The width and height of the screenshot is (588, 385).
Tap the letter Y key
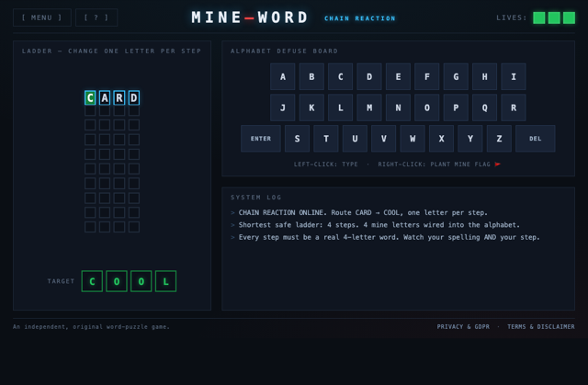pos(470,139)
